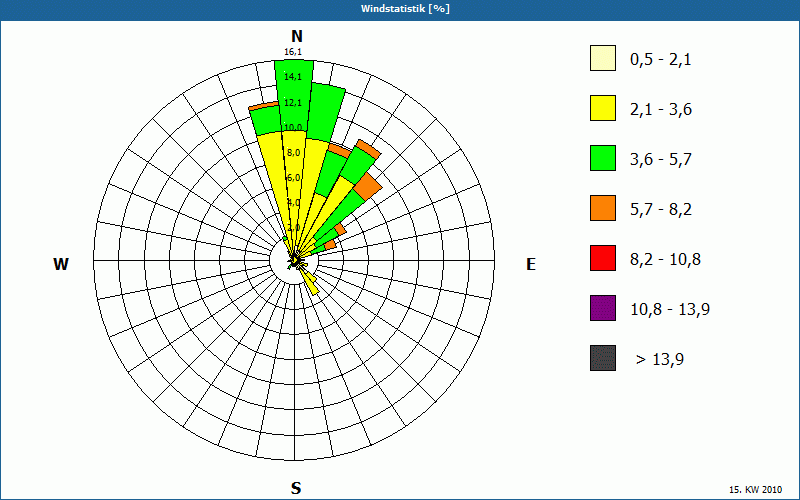Click the '15. KW 2010' date label

click(755, 490)
